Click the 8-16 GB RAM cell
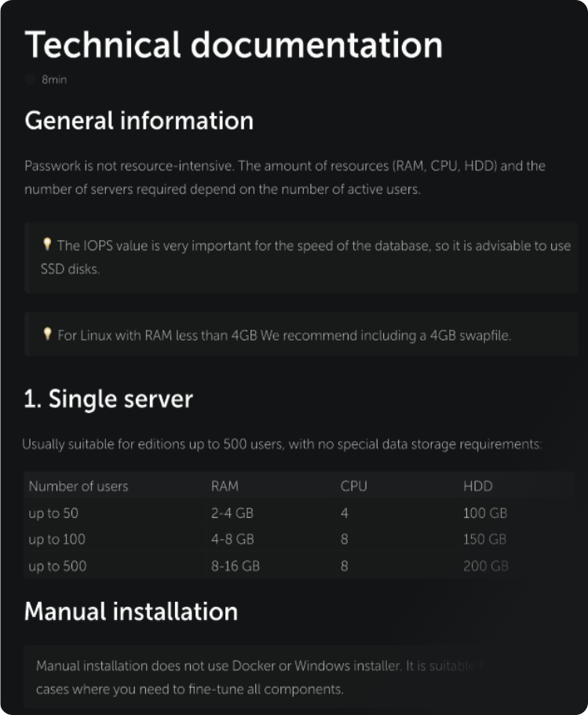The image size is (588, 715). pos(236,566)
